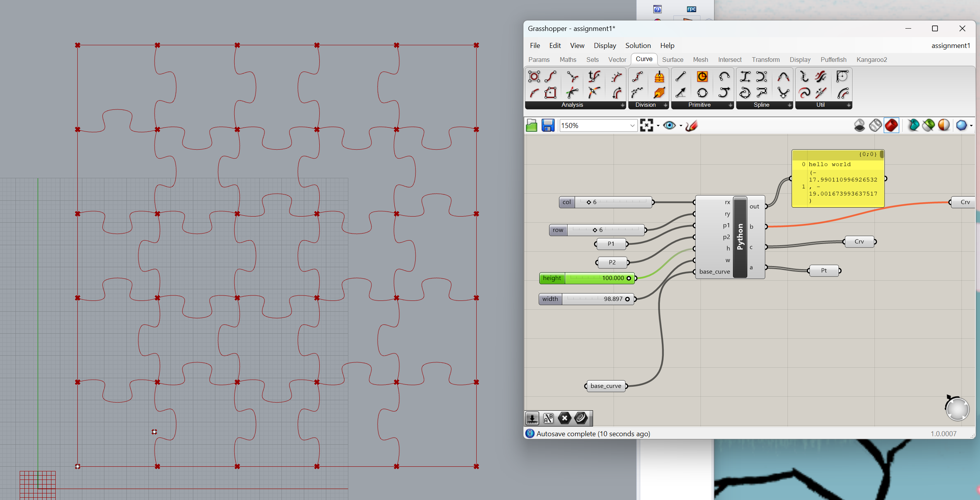Activate the zoom-to-fit canvas icon

coord(647,125)
